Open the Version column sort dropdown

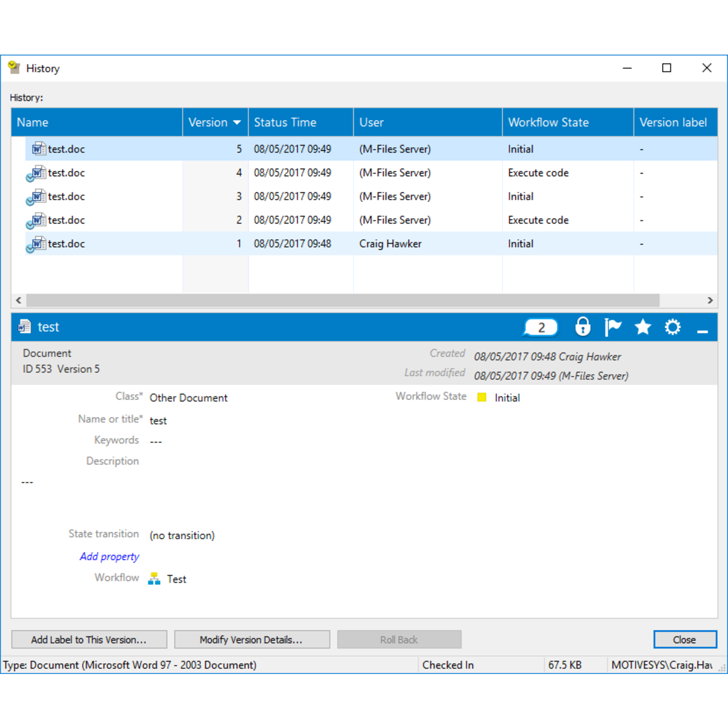click(237, 122)
